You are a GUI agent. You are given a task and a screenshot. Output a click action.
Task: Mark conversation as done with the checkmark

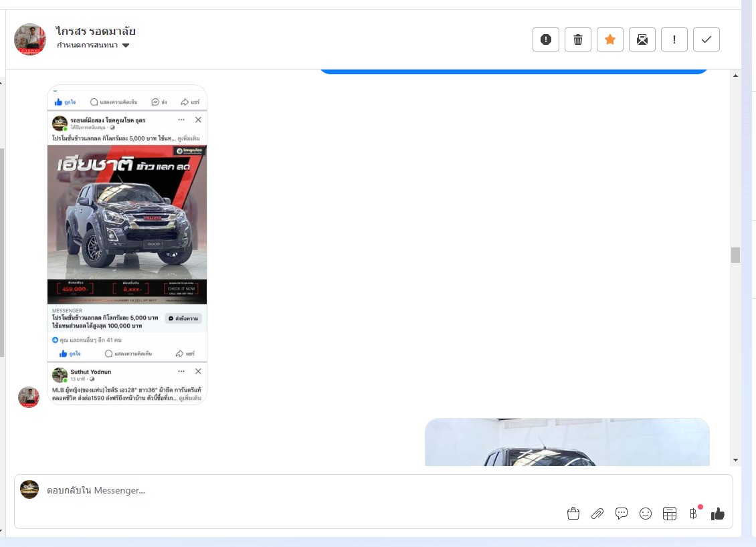pos(706,39)
